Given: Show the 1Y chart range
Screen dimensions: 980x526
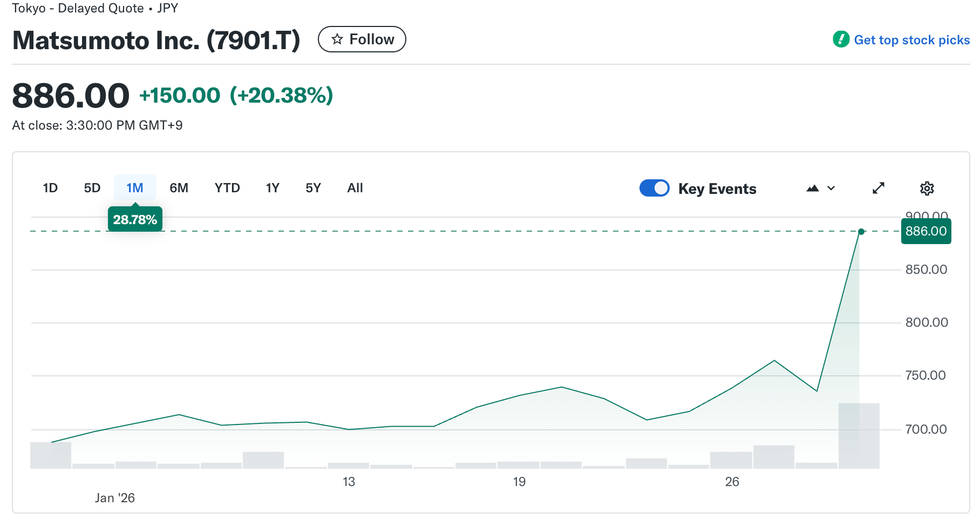Looking at the screenshot, I should (273, 188).
